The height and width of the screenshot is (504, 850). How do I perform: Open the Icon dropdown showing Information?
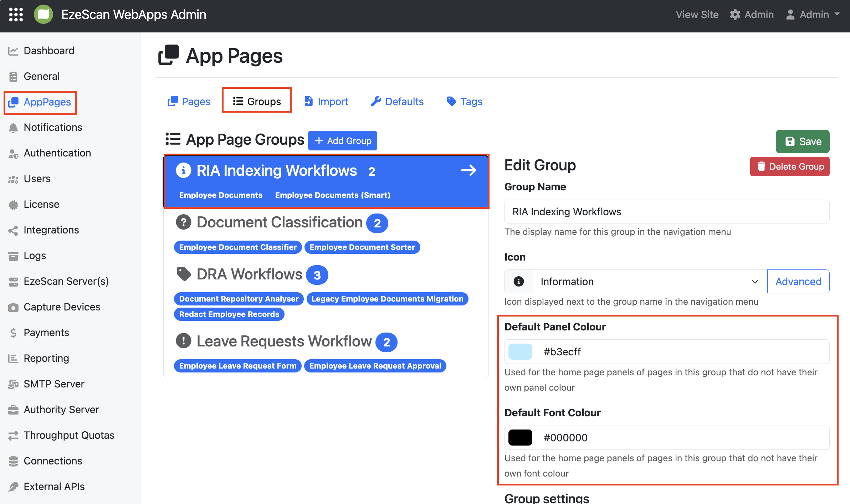pos(650,282)
